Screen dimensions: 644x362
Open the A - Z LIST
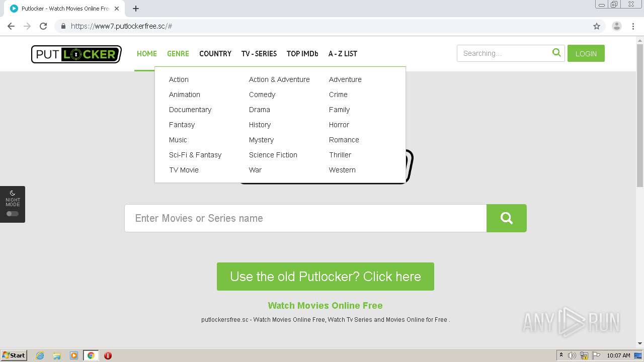343,54
